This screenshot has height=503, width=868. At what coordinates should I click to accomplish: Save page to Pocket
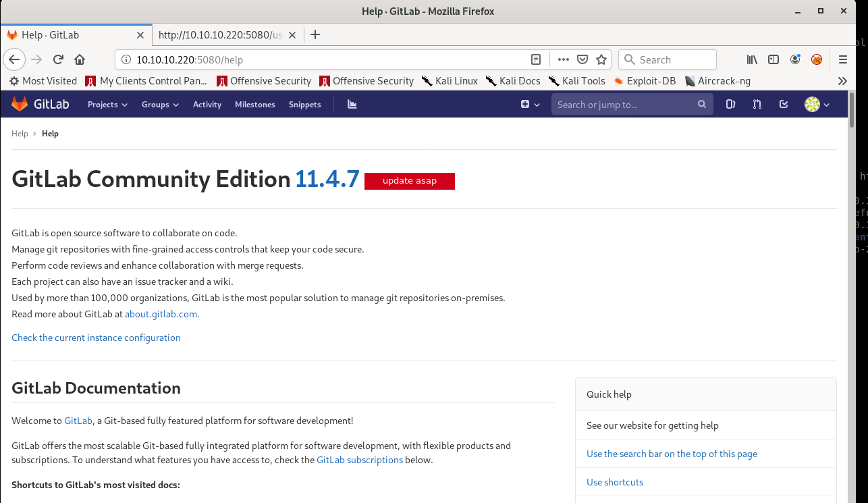tap(582, 59)
